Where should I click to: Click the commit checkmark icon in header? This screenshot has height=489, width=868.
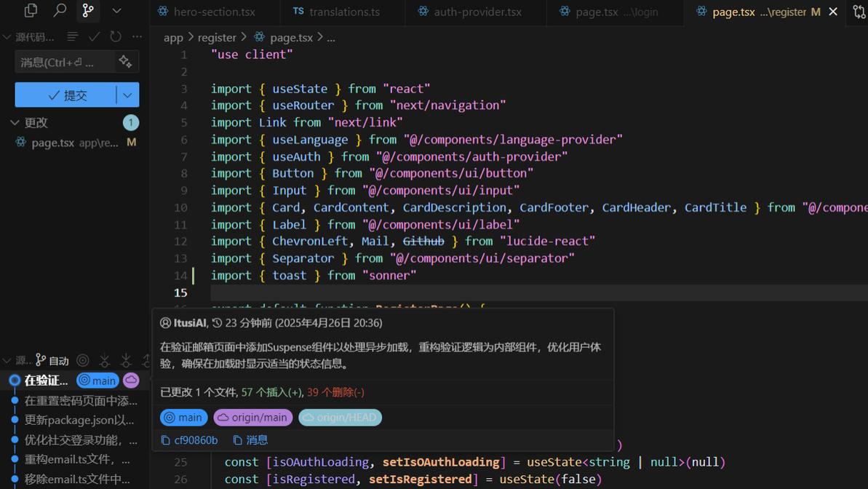(x=94, y=36)
